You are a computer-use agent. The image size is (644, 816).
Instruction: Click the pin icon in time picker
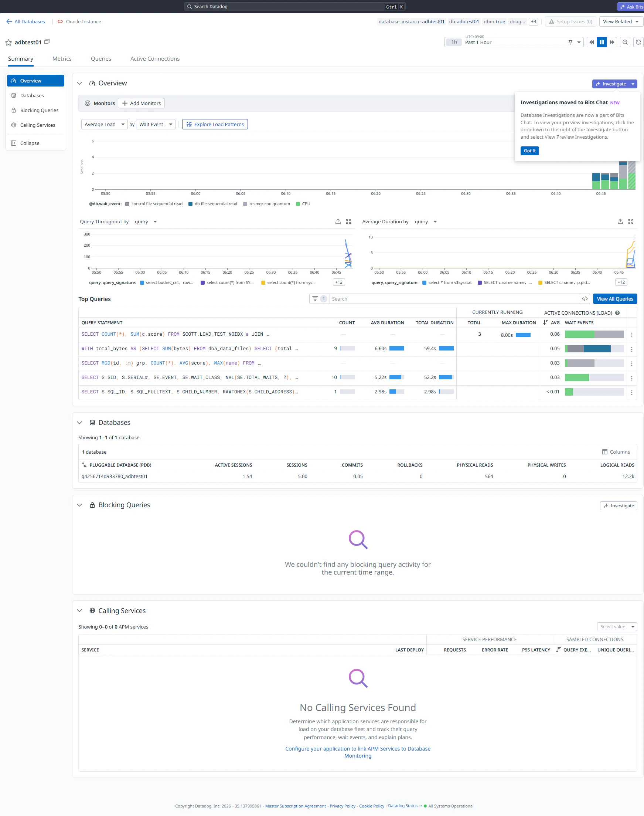[570, 42]
